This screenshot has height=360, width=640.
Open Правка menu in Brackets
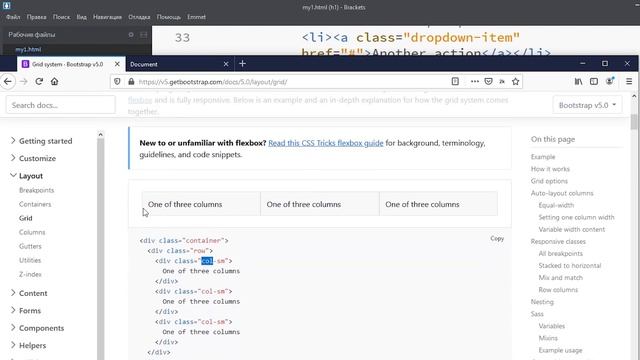coord(36,17)
